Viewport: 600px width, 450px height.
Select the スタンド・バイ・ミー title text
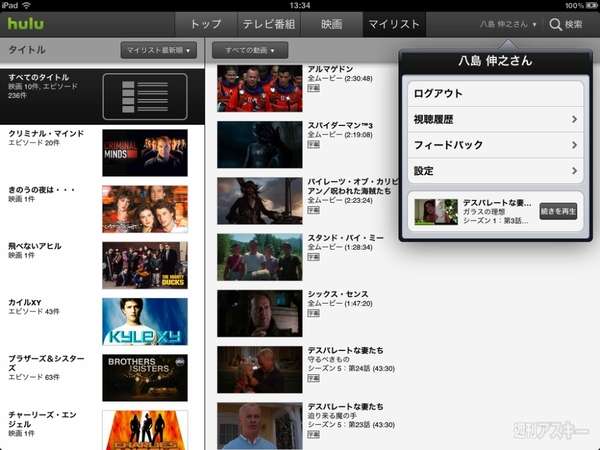pos(346,238)
